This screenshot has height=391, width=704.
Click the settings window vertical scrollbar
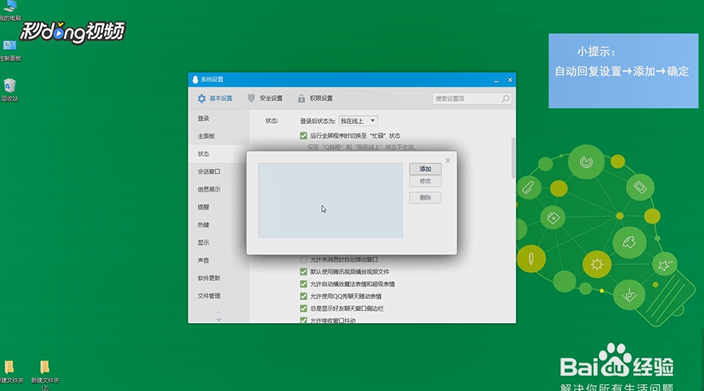[x=513, y=158]
